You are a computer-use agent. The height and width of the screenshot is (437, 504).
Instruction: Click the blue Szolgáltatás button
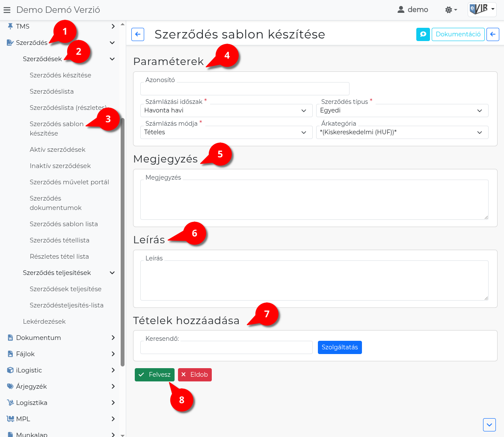[340, 347]
